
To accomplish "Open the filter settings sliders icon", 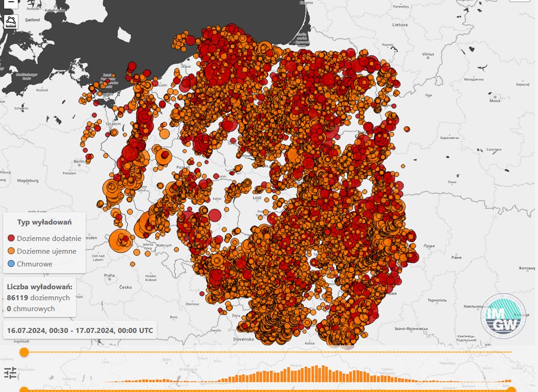I will point(10,372).
